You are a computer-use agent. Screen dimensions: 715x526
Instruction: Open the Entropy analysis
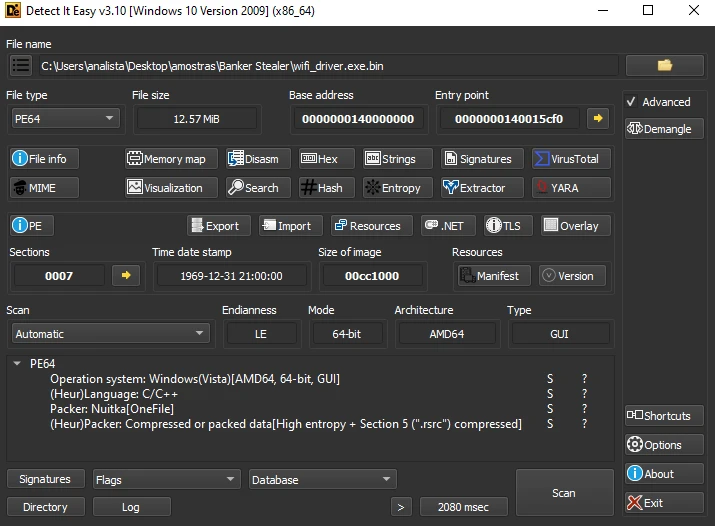tap(392, 188)
